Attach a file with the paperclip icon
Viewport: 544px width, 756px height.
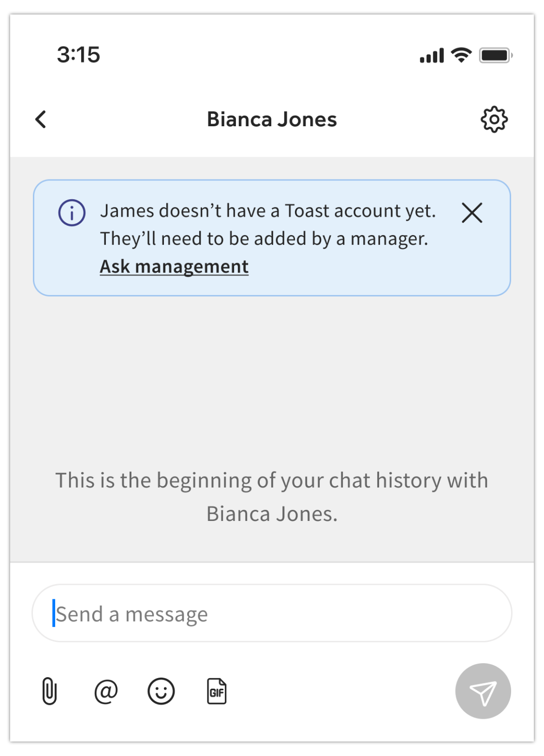click(49, 691)
